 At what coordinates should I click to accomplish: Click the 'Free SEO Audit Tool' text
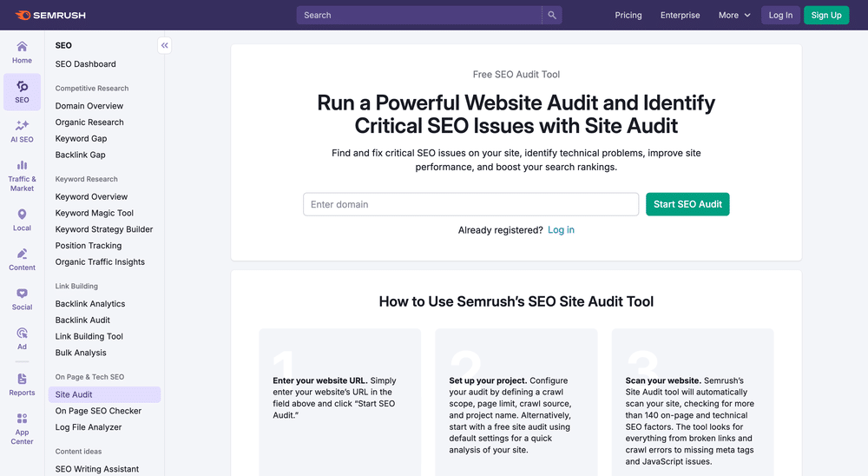[x=516, y=74]
